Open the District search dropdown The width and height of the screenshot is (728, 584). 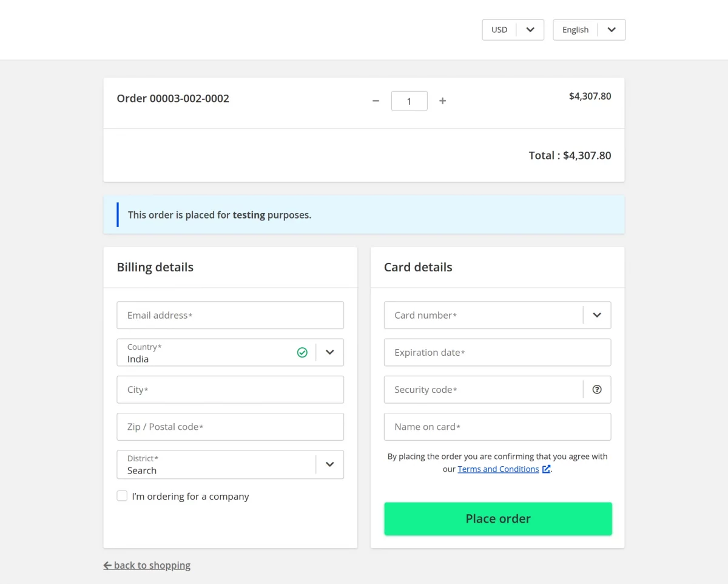[x=329, y=464]
